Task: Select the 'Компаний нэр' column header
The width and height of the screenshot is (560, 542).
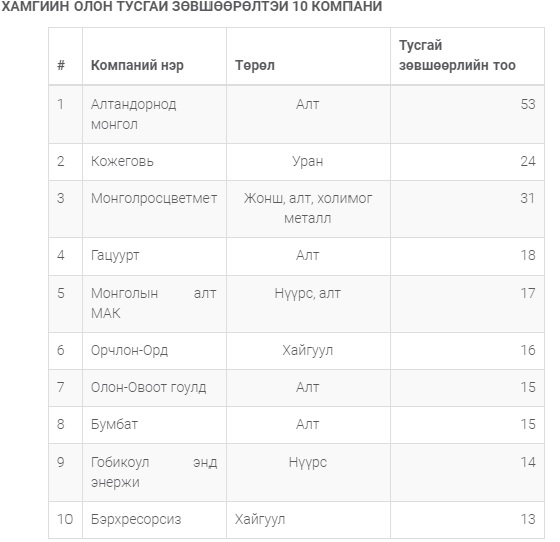Action: pos(154,56)
